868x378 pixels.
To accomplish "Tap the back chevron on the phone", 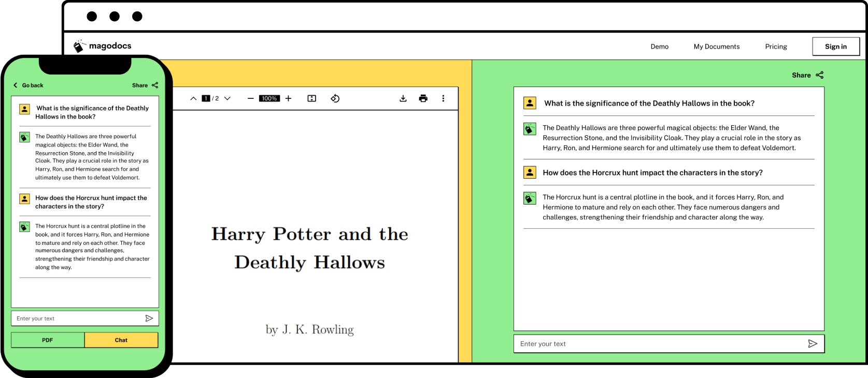I will (15, 85).
